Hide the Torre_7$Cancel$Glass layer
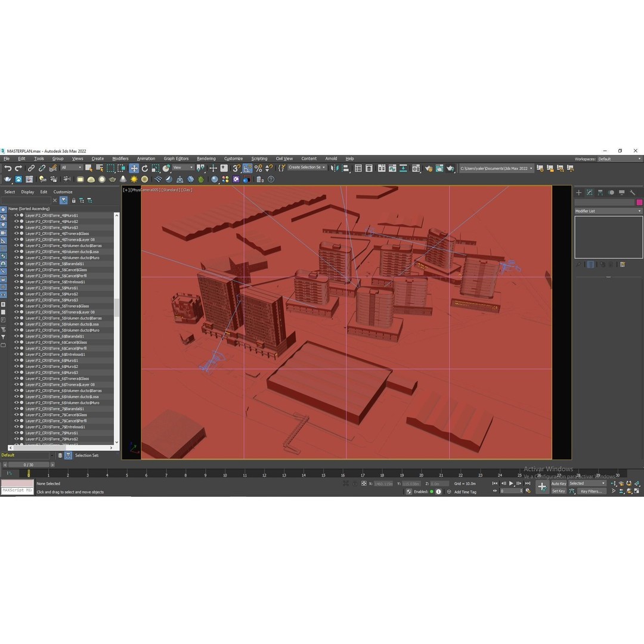 (17, 415)
